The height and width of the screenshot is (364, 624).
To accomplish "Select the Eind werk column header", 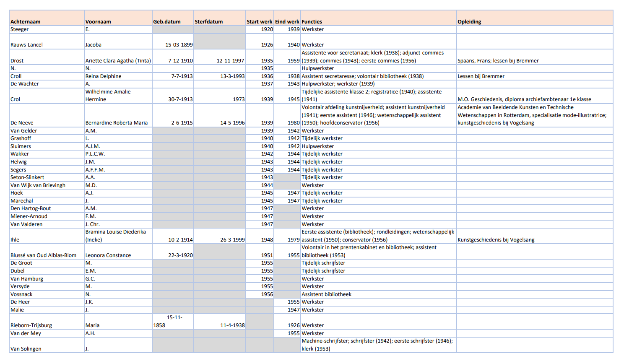I will click(x=287, y=22).
